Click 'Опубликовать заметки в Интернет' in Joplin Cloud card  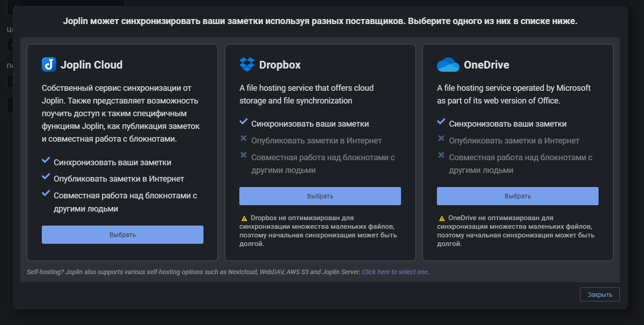point(119,179)
